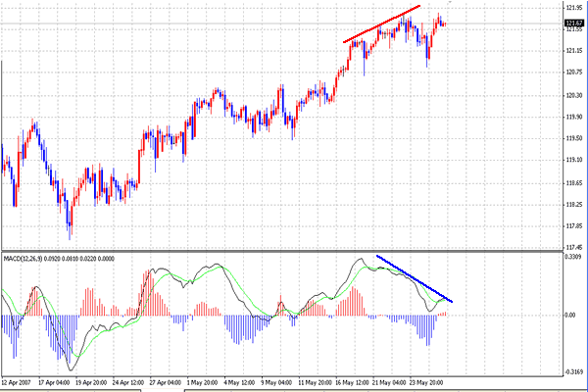Click the 17 Apr 04:00 time label
This screenshot has height=392, width=588.
54,383
